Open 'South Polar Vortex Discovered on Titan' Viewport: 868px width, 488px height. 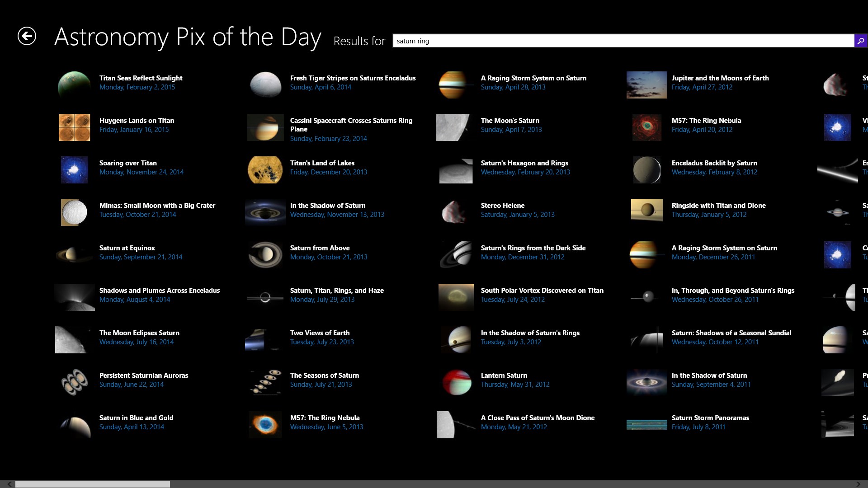542,291
